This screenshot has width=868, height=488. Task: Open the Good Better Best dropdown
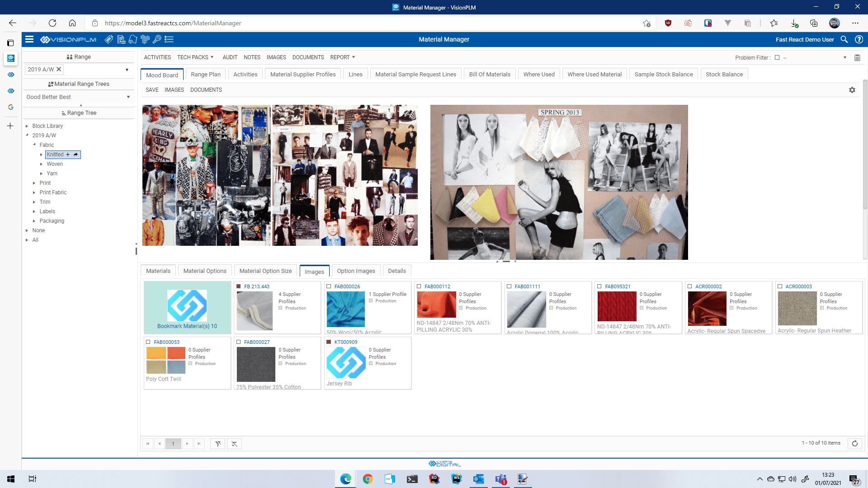click(x=128, y=97)
